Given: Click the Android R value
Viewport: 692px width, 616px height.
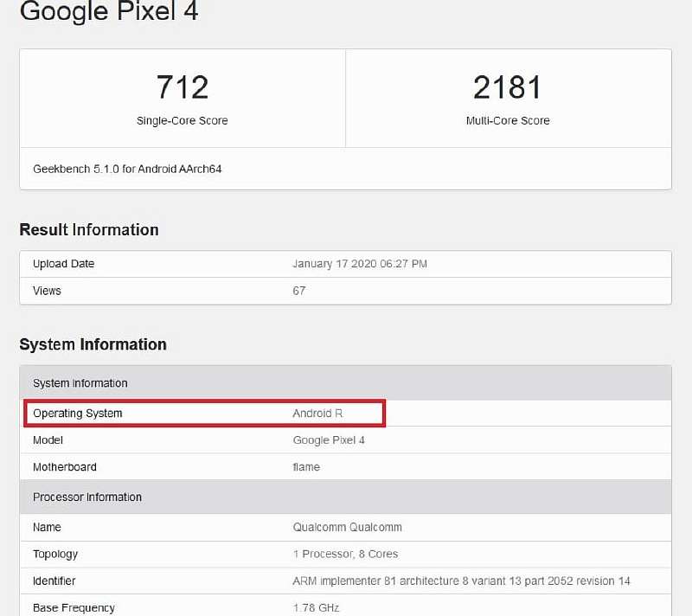Looking at the screenshot, I should [x=317, y=414].
